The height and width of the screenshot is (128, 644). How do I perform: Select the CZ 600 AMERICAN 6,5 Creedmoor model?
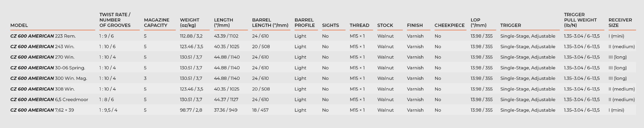pos(49,100)
